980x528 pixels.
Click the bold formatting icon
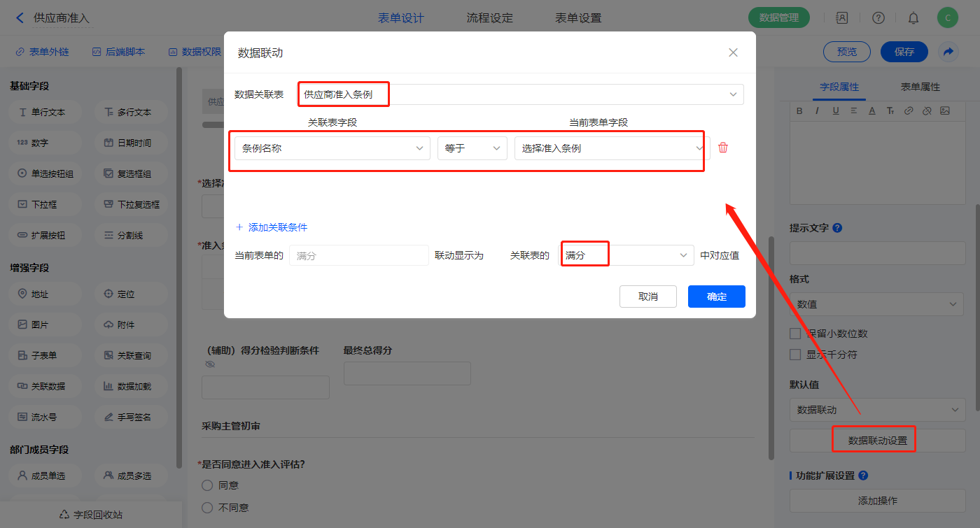tap(799, 110)
